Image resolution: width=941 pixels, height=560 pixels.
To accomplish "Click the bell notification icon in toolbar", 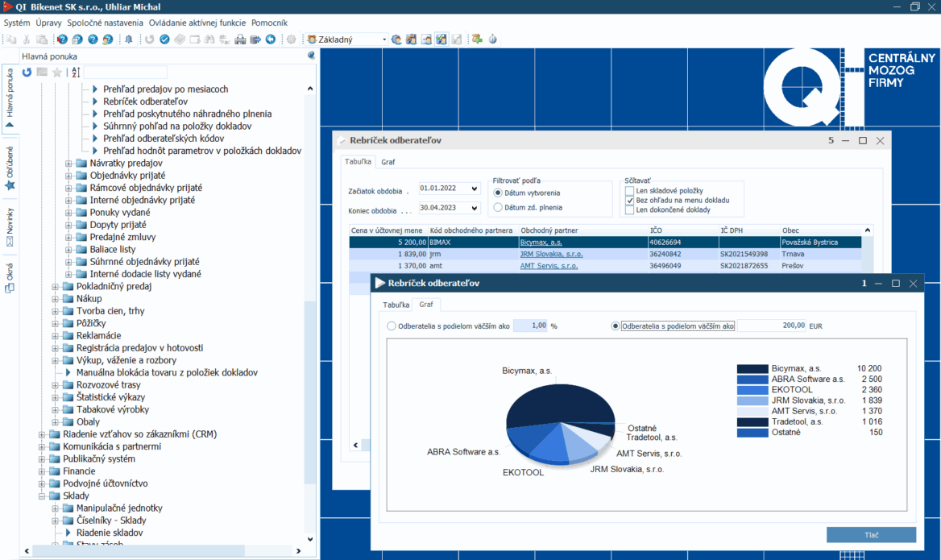I will (129, 39).
